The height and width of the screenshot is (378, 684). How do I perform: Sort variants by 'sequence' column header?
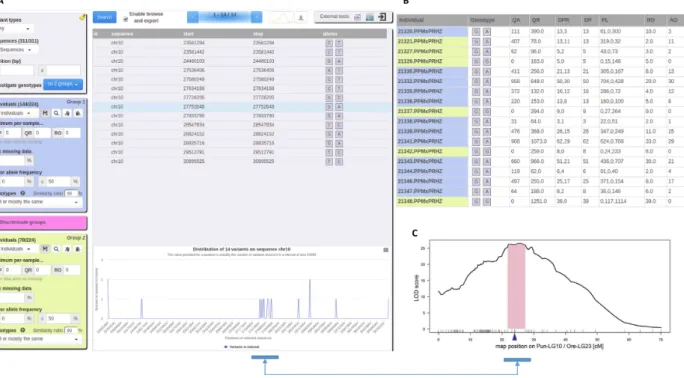[x=122, y=34]
